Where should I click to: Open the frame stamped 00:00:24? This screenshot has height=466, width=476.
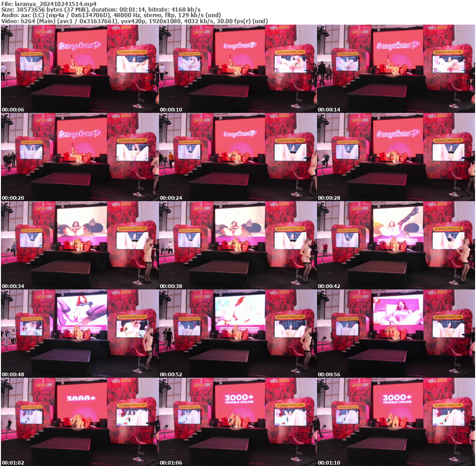(x=238, y=157)
